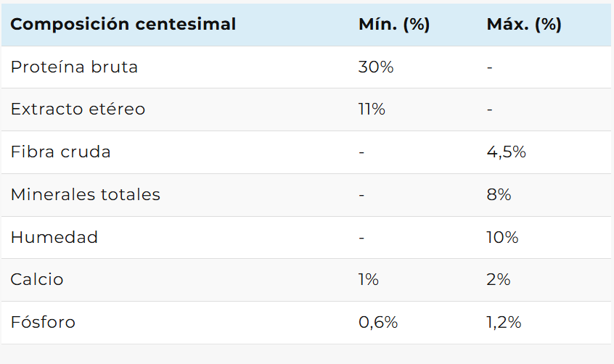Select the 10% Humedad maximum value
Image resolution: width=614 pixels, height=364 pixels.
click(x=502, y=237)
